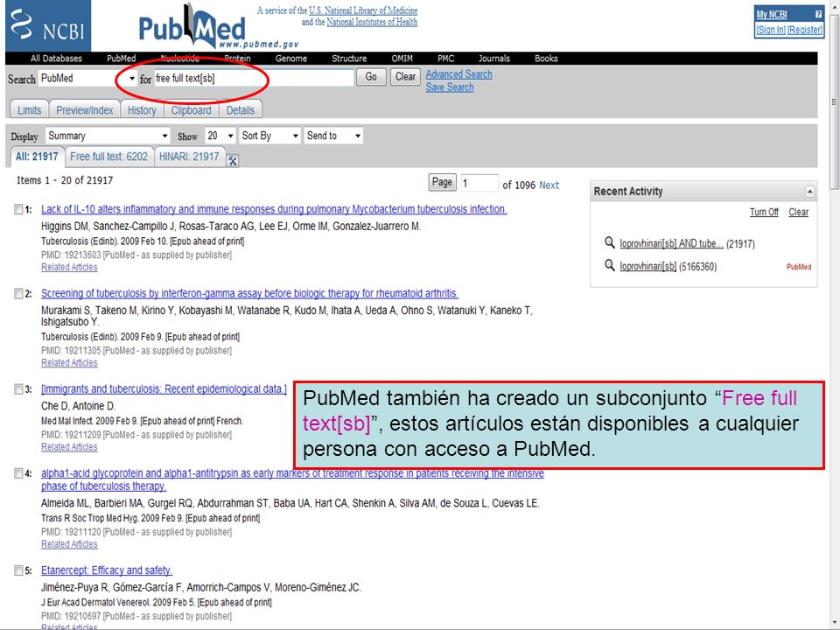Click the My NCBI help question icon
Viewport: 840px width, 630px height.
tap(818, 15)
